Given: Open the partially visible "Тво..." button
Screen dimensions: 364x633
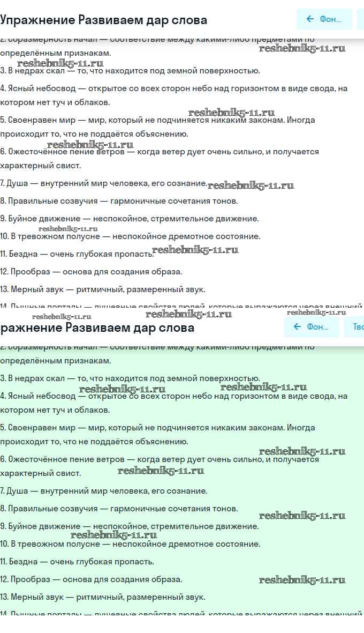Looking at the screenshot, I should [x=354, y=326].
